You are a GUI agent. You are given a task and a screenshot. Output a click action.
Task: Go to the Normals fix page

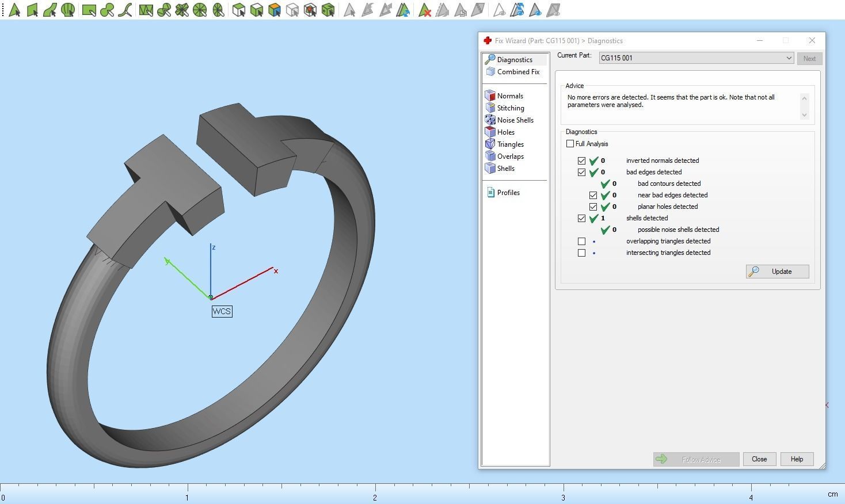pos(510,96)
